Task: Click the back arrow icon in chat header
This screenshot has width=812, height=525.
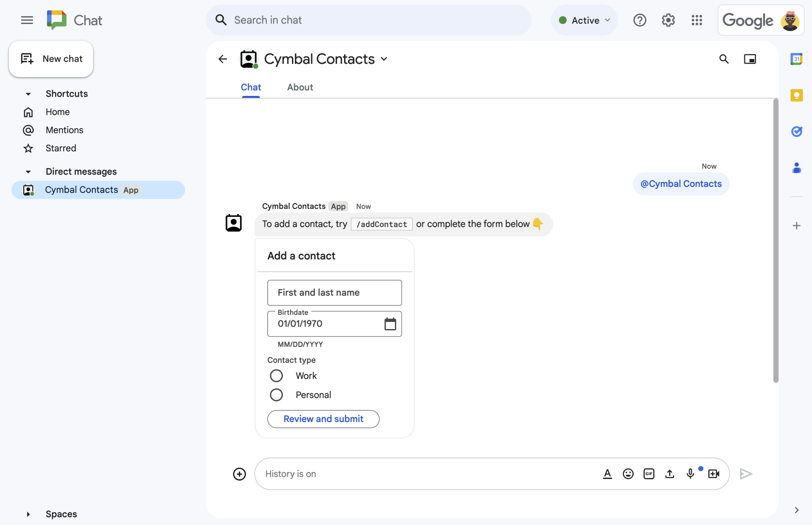Action: point(222,58)
